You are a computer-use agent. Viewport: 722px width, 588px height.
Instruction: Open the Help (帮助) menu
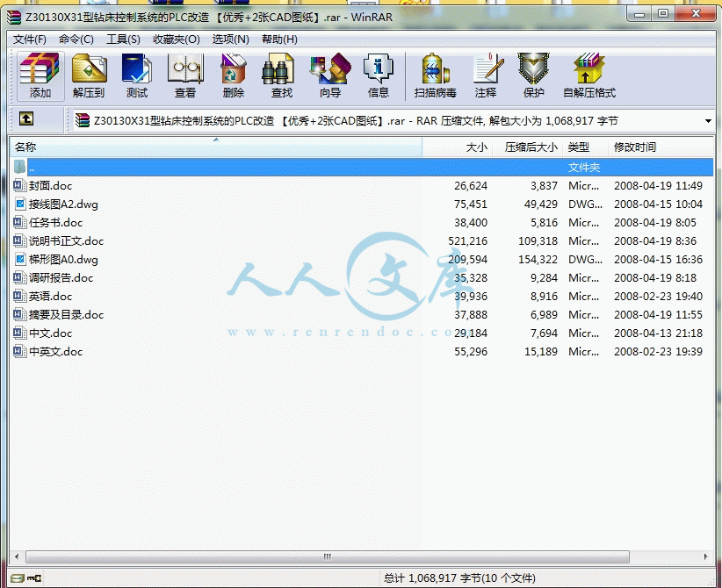279,39
